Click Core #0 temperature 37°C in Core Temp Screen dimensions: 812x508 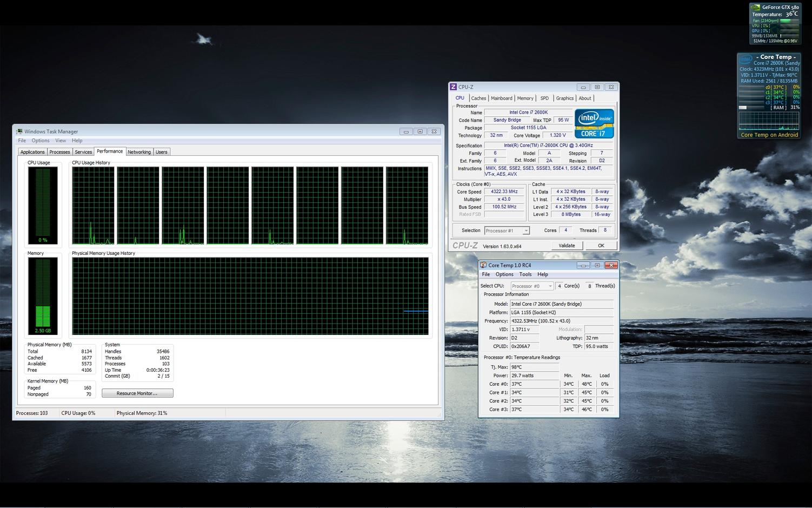tap(535, 384)
